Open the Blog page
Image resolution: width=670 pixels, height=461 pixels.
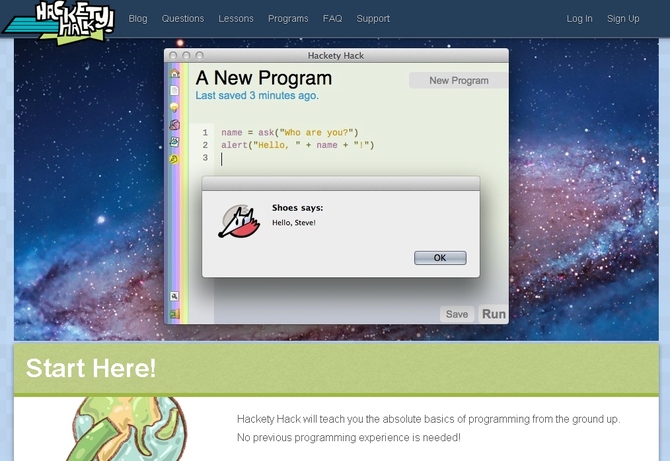(x=138, y=19)
